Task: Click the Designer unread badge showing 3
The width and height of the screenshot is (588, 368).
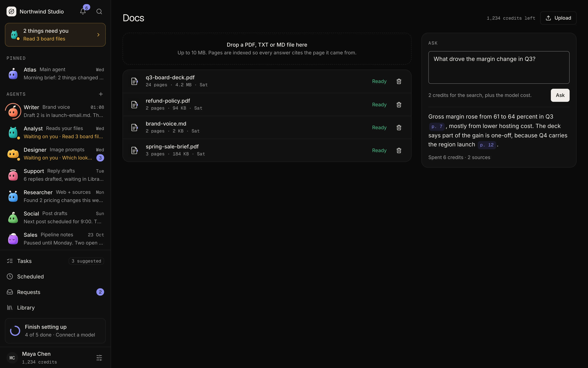Action: click(x=100, y=158)
